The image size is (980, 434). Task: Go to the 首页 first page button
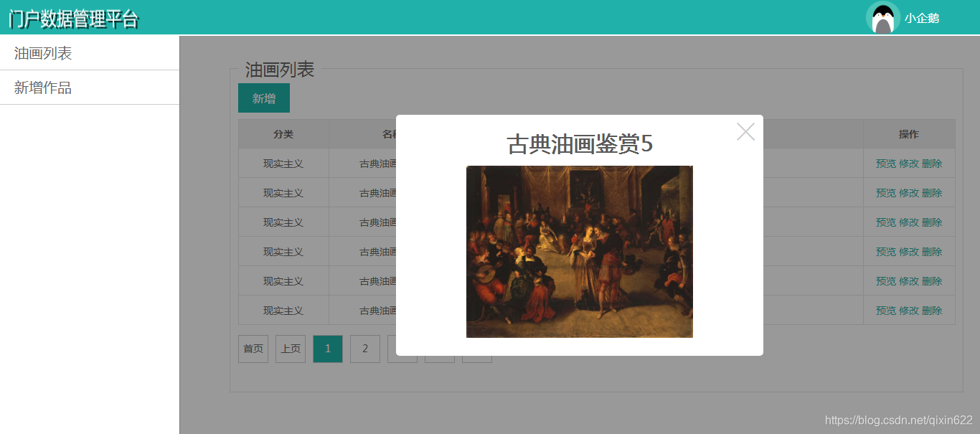[x=253, y=349]
